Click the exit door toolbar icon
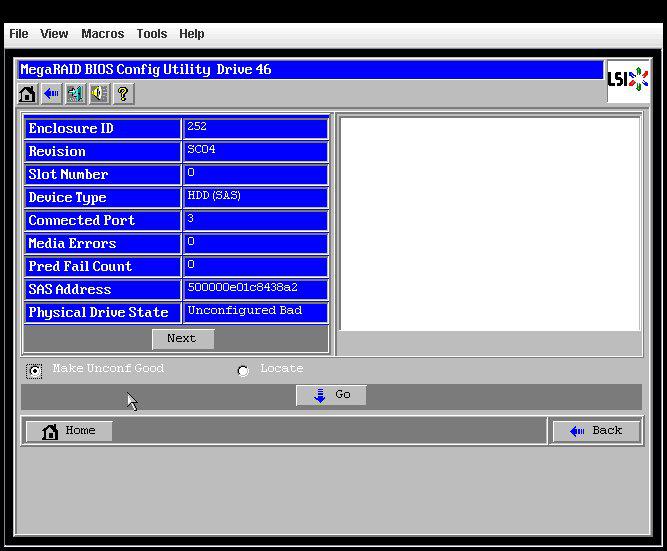 75,94
